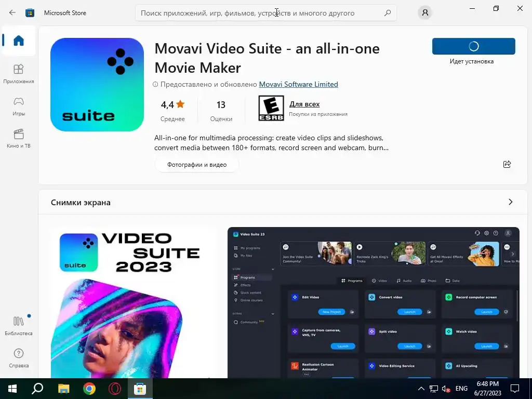Launch Opera browser from taskbar
Image resolution: width=532 pixels, height=399 pixels.
[115, 389]
